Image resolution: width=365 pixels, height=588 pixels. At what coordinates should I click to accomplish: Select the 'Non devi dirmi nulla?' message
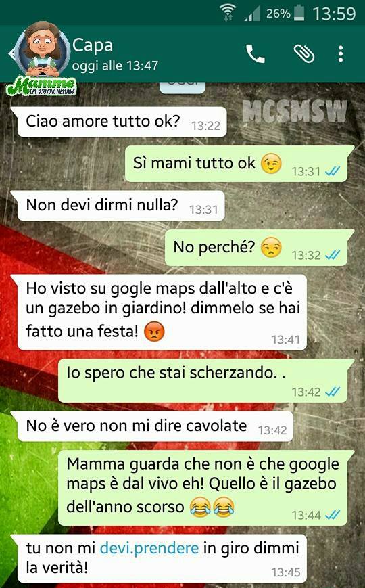point(118,206)
